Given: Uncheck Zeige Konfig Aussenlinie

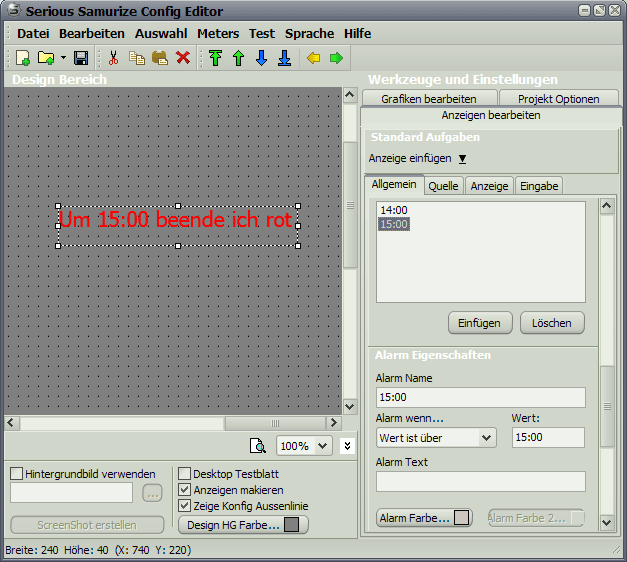Looking at the screenshot, I should (184, 506).
